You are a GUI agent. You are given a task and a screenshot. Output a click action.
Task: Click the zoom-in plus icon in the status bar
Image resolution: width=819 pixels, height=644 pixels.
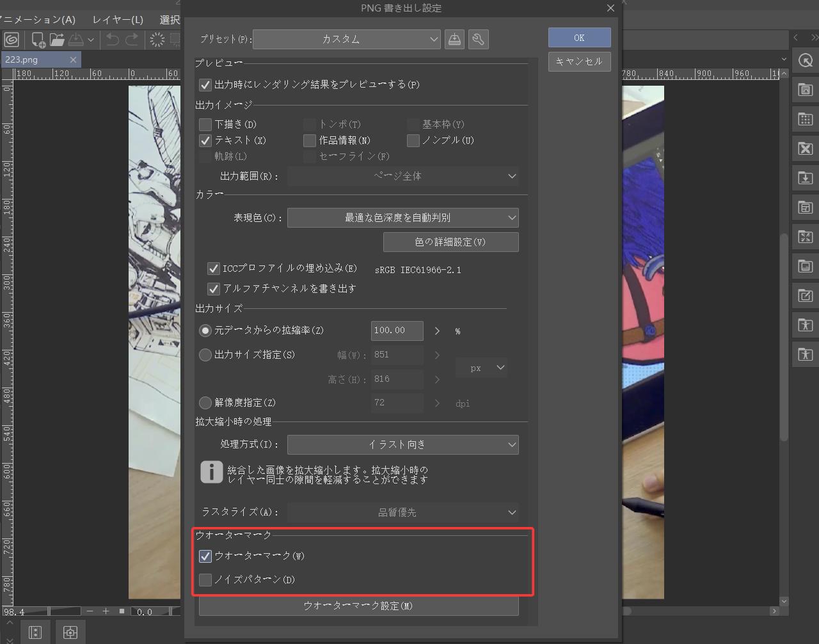pyautogui.click(x=106, y=611)
